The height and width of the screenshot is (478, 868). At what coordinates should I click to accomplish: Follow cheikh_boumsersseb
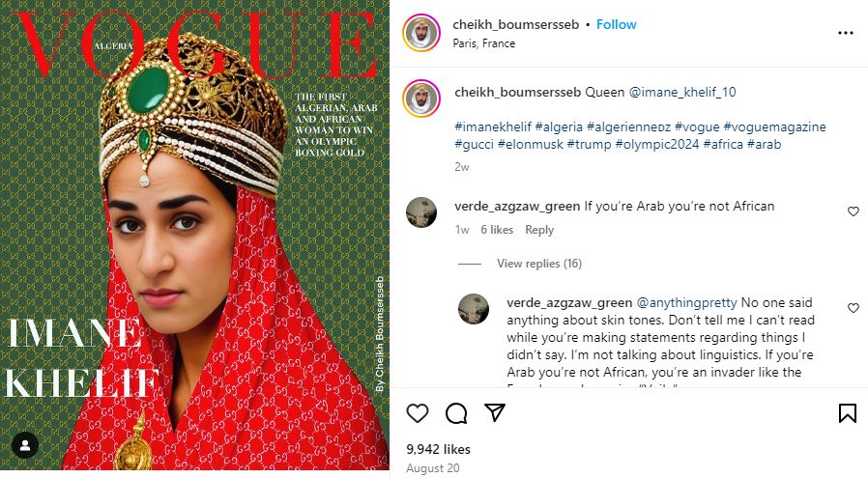pyautogui.click(x=616, y=24)
